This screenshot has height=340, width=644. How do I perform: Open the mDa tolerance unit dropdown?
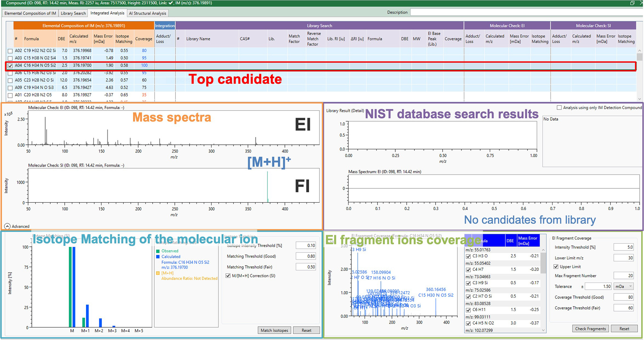(624, 286)
